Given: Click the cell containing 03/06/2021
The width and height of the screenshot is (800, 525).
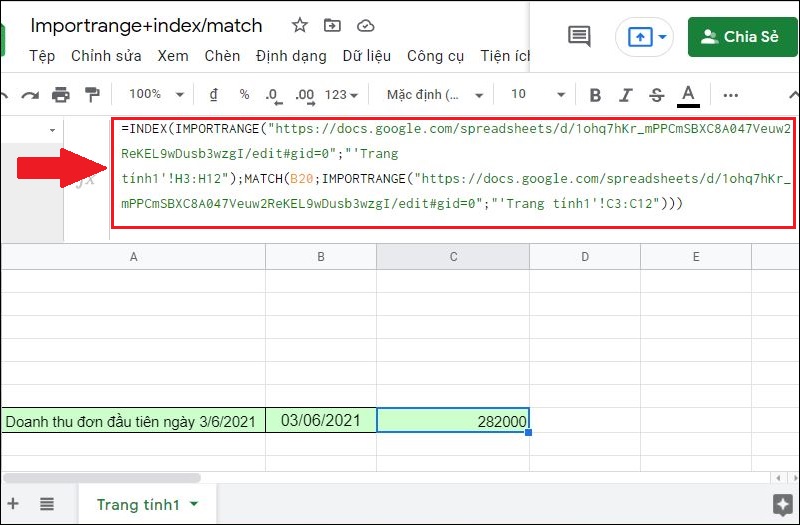Looking at the screenshot, I should click(321, 420).
